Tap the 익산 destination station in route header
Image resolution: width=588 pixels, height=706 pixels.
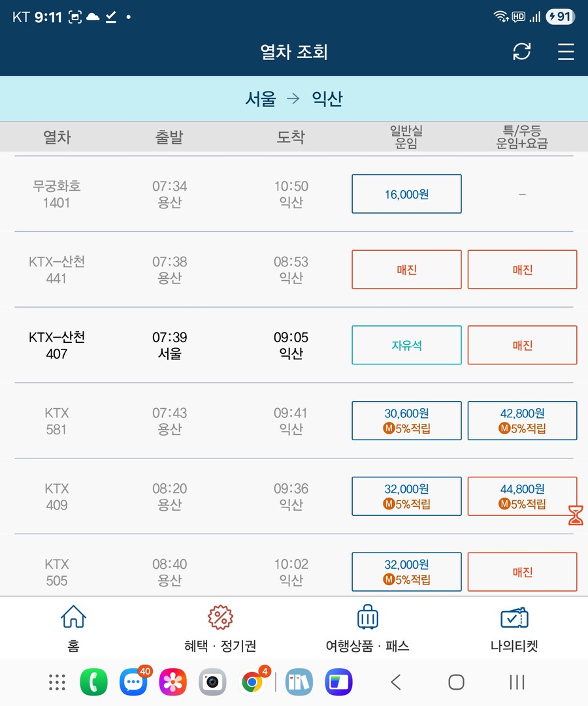[x=327, y=98]
